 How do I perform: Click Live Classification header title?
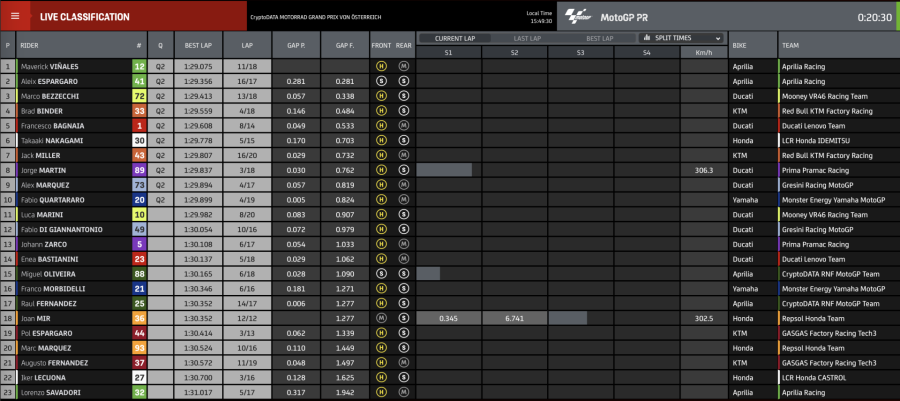pyautogui.click(x=84, y=17)
